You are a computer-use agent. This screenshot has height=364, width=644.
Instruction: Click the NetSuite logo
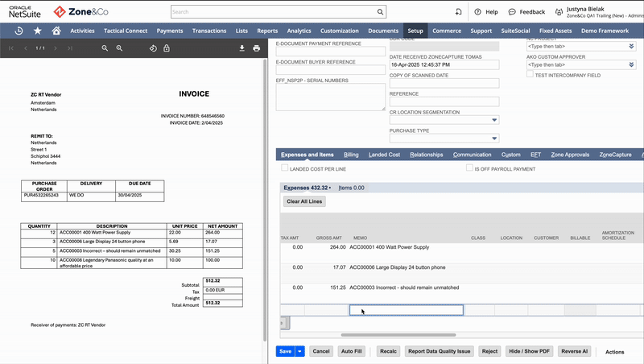point(25,12)
